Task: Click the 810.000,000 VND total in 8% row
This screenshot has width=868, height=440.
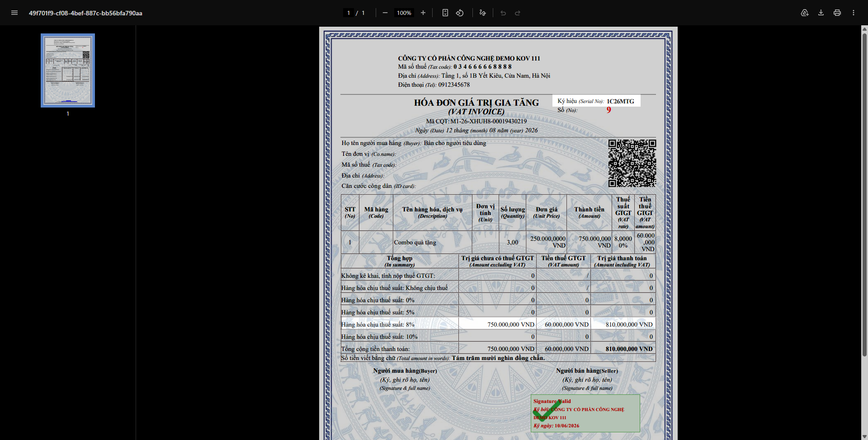Action: [x=629, y=324]
